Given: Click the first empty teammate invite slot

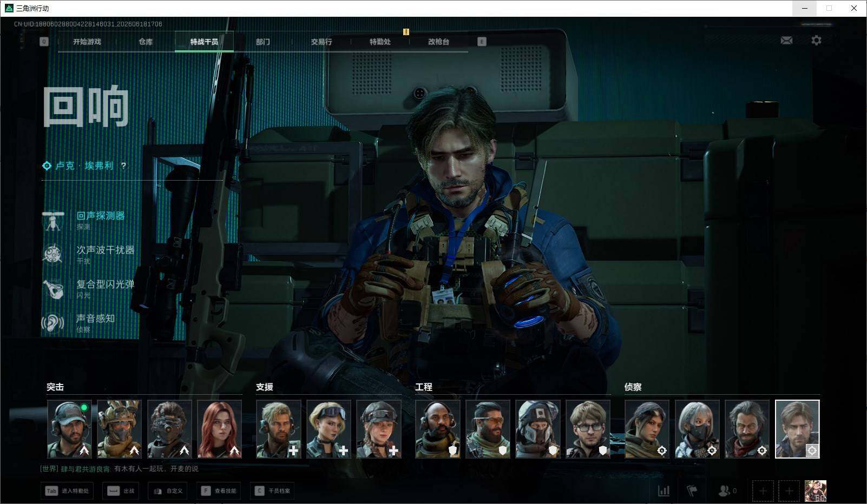Looking at the screenshot, I should [763, 490].
